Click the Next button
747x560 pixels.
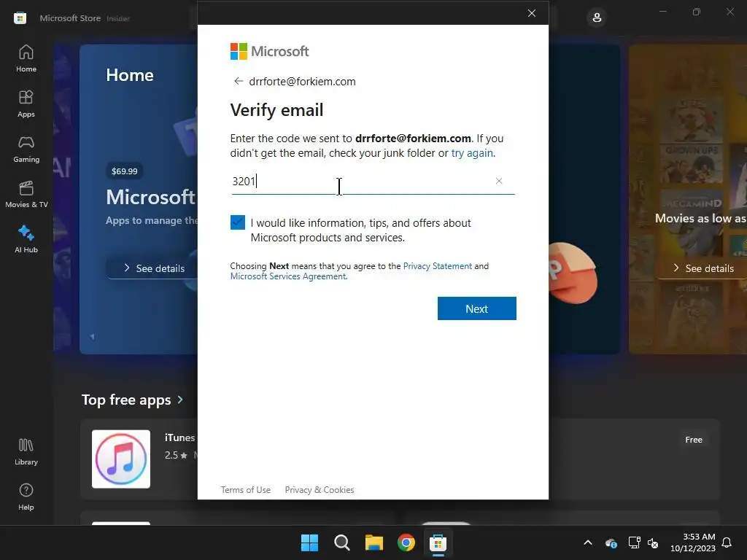[x=476, y=308]
